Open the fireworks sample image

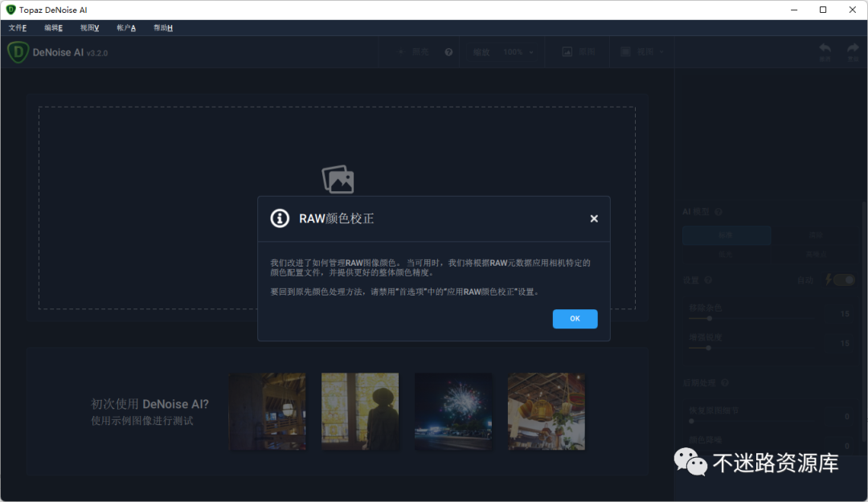click(x=452, y=411)
